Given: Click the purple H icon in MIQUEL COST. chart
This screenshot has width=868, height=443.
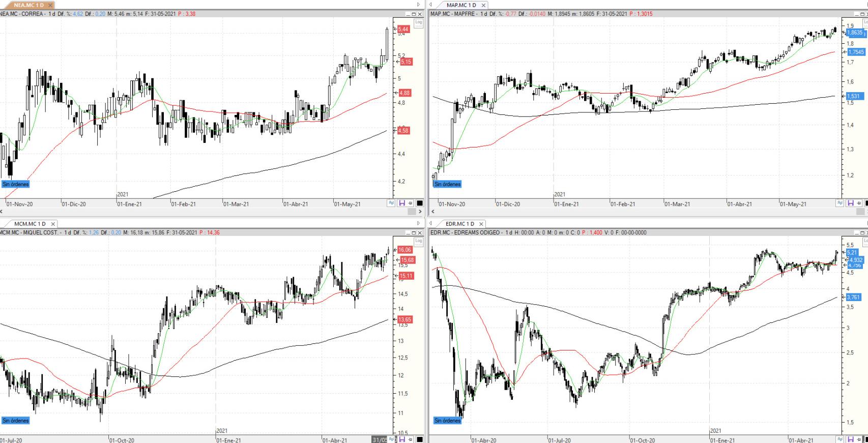Looking at the screenshot, I should tap(401, 439).
